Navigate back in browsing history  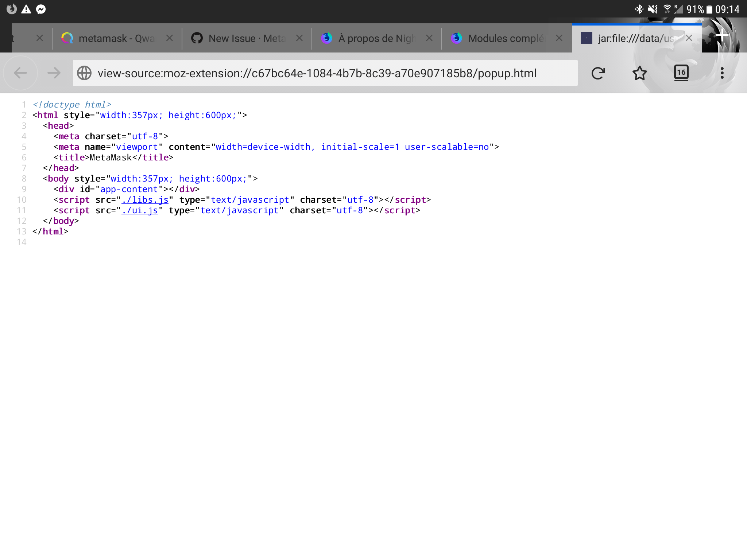[x=20, y=73]
